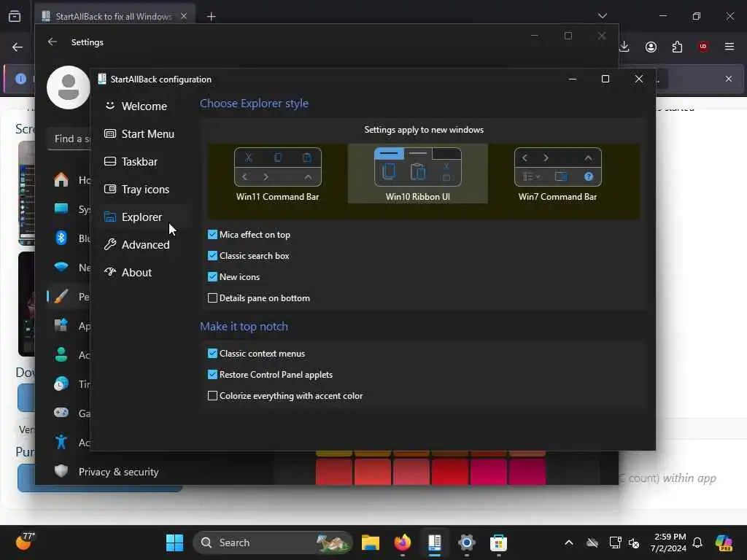Click the Welcome smiley icon
The image size is (747, 560).
pyautogui.click(x=110, y=106)
